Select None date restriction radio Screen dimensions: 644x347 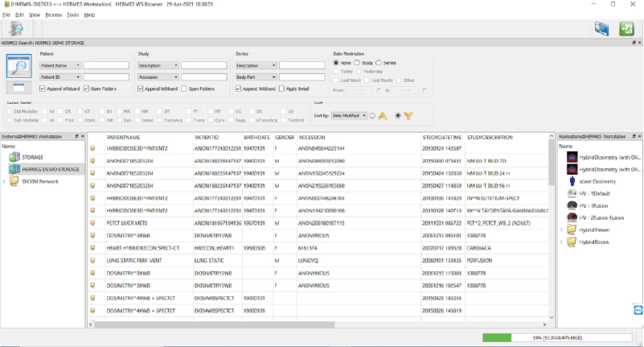[x=336, y=63]
